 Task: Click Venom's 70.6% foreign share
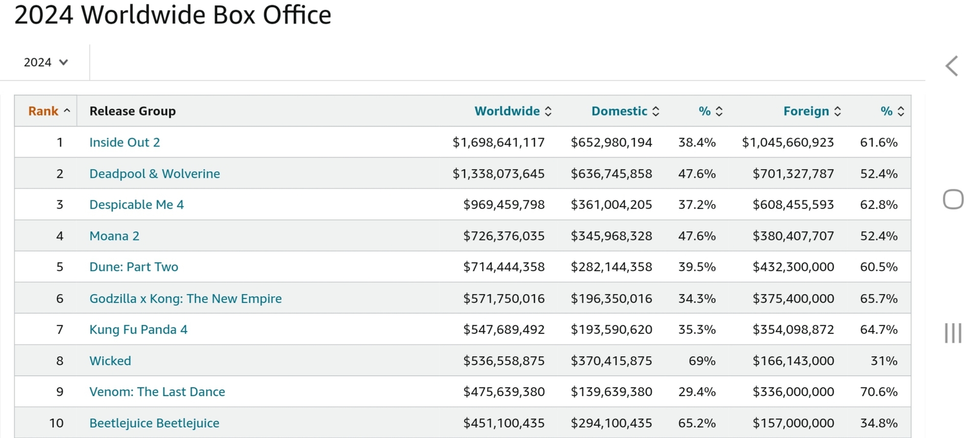879,392
